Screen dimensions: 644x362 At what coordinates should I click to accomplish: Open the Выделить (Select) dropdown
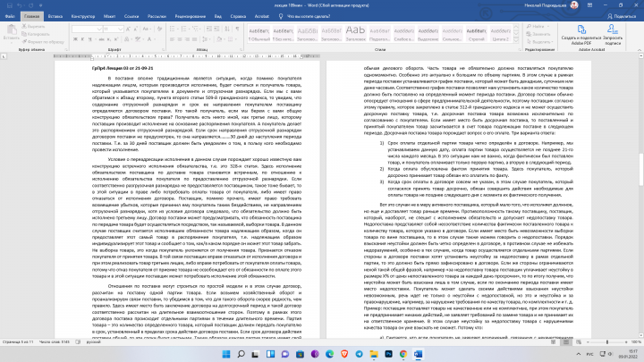[540, 42]
